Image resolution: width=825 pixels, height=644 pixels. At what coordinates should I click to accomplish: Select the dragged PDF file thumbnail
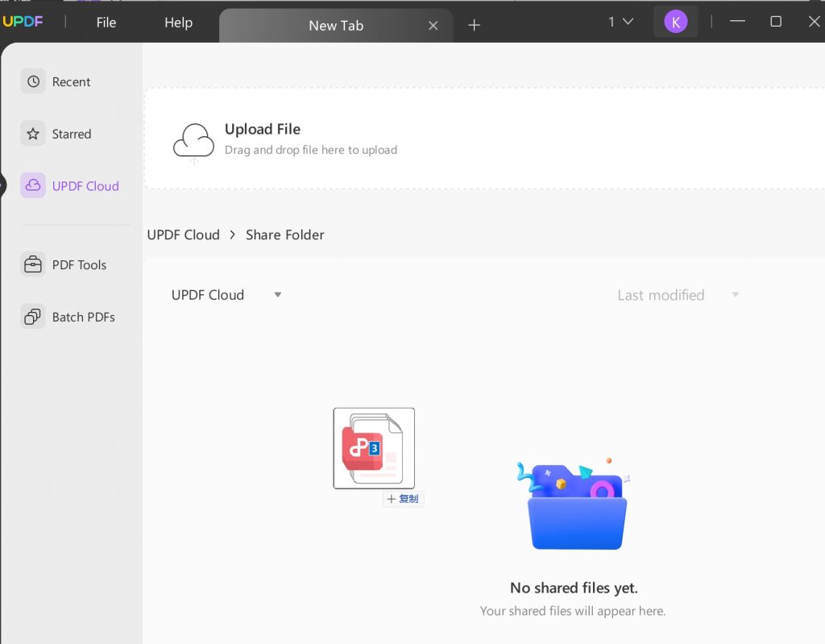(x=373, y=448)
